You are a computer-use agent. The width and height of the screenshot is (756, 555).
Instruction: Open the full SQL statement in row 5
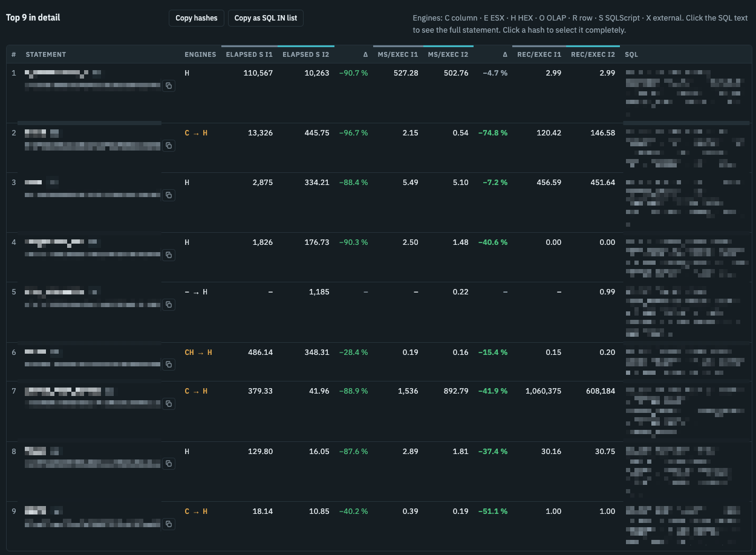pyautogui.click(x=685, y=312)
